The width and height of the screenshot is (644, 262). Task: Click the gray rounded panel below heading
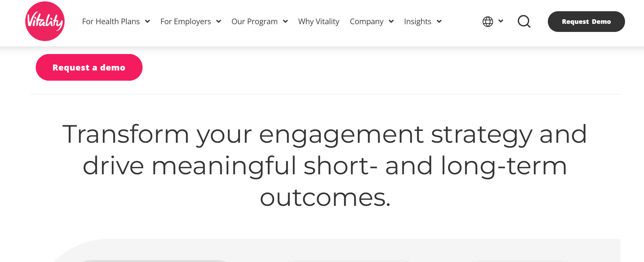click(337, 250)
